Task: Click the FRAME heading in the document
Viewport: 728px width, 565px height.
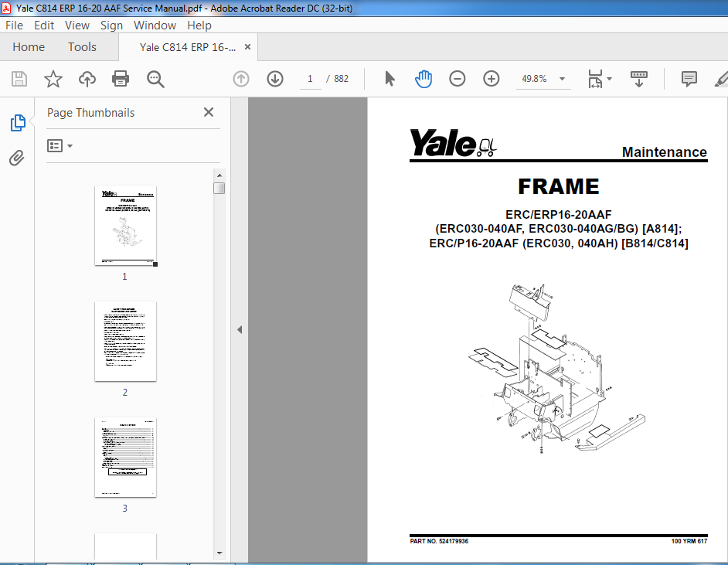Action: 559,186
